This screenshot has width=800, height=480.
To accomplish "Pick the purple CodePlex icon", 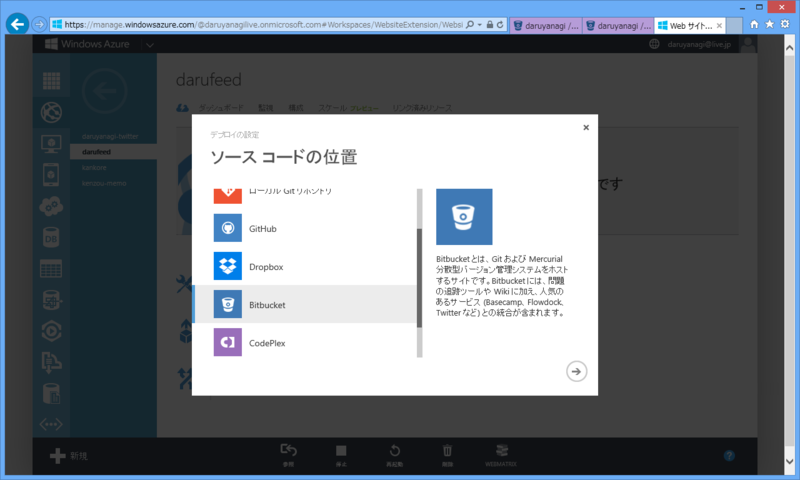I will tap(228, 342).
